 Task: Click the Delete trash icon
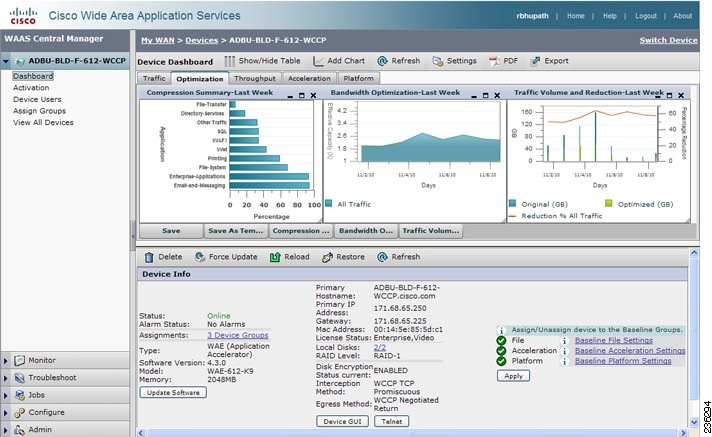click(149, 257)
